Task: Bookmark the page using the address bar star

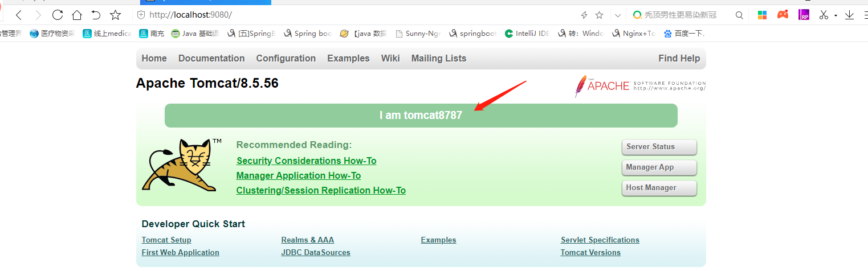Action: [x=599, y=15]
